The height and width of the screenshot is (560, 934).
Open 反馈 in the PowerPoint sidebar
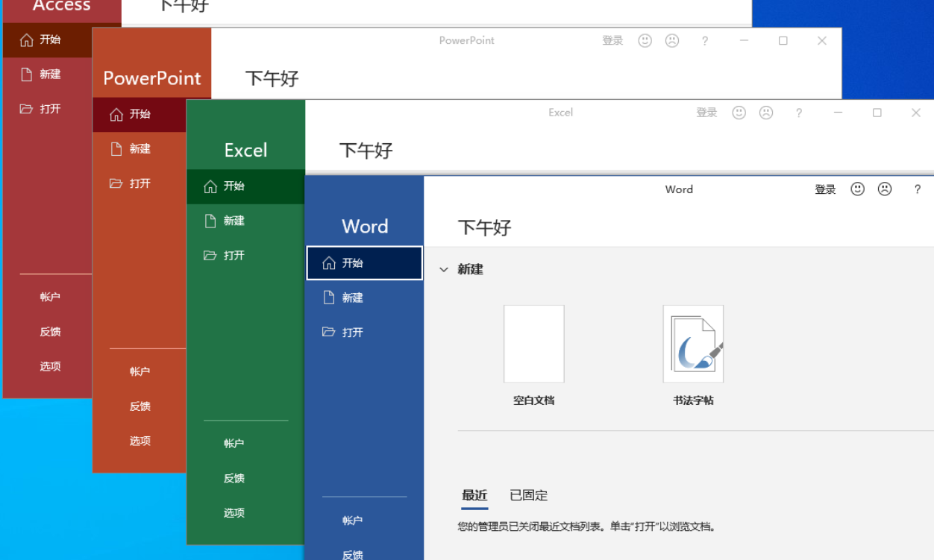pos(140,406)
